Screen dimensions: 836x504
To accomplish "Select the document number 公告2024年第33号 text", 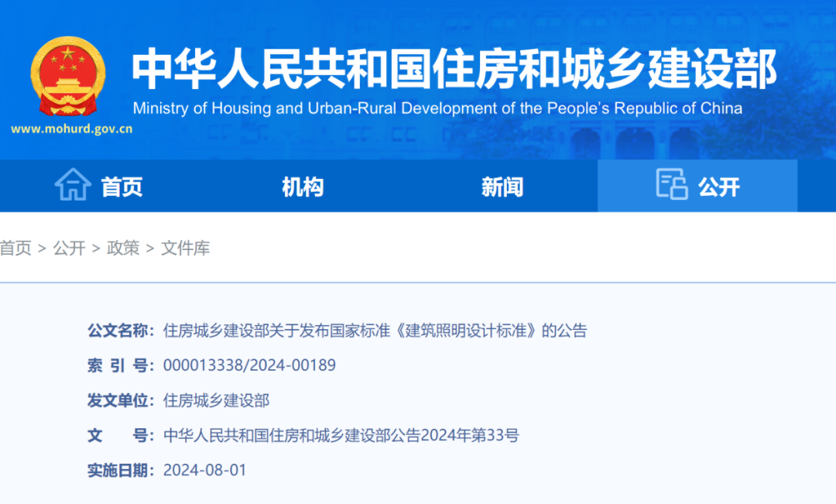I will pyautogui.click(x=455, y=435).
